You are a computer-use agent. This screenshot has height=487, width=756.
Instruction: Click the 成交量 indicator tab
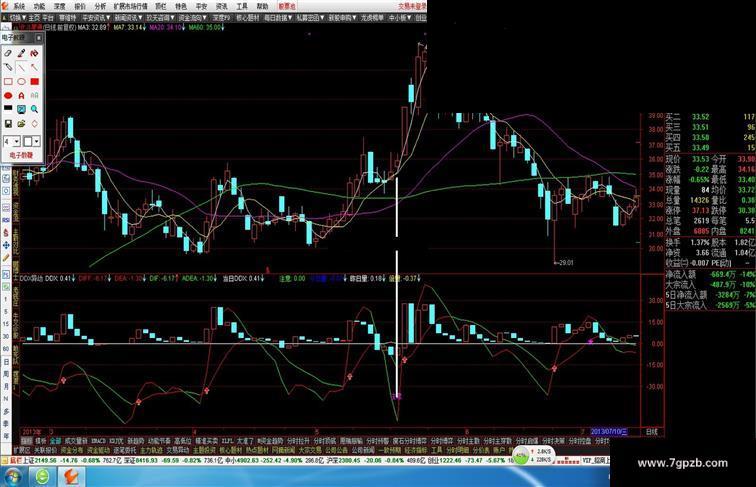(76, 441)
